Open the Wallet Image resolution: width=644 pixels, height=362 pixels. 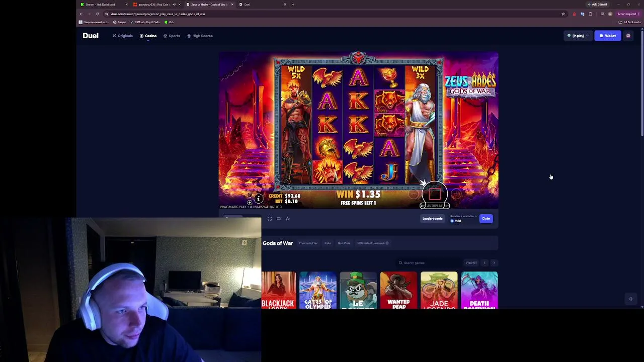tap(607, 36)
